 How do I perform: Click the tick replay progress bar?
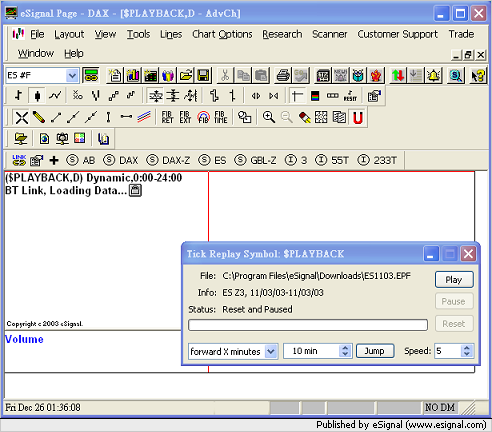pyautogui.click(x=308, y=325)
